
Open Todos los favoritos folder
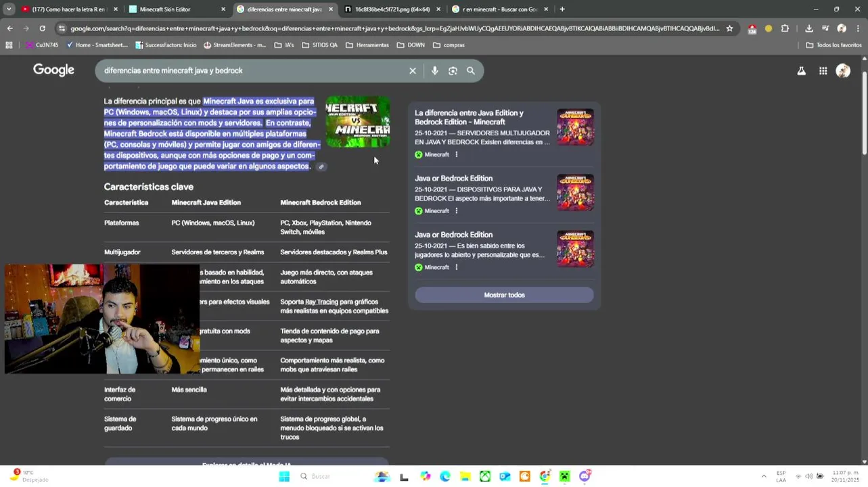tap(833, 45)
